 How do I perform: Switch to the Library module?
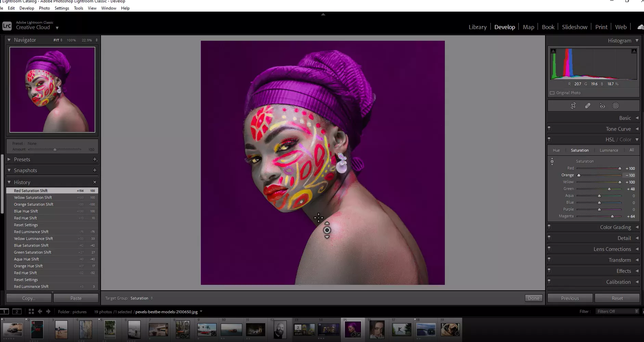[x=477, y=27]
